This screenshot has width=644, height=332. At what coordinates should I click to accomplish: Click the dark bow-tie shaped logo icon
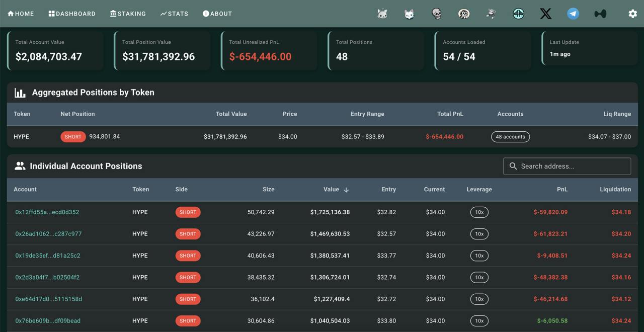pos(600,14)
